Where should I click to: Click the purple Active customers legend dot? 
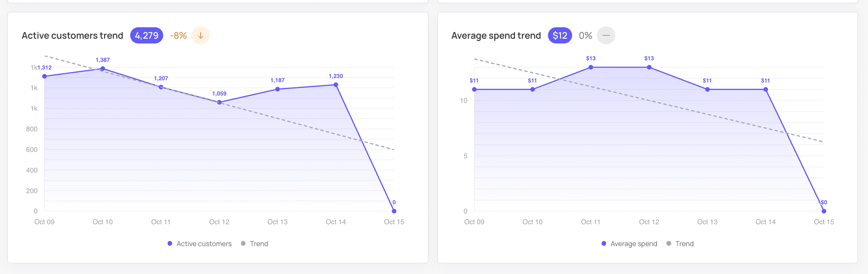click(x=170, y=244)
